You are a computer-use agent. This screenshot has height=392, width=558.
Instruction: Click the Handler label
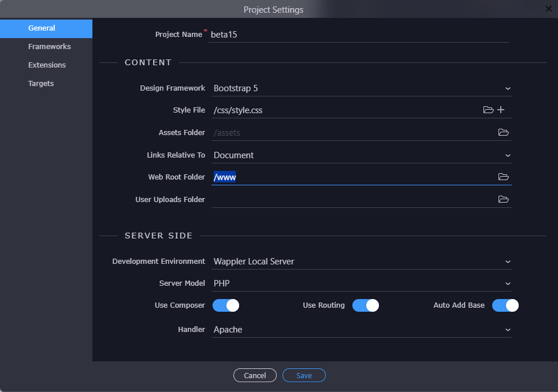191,330
